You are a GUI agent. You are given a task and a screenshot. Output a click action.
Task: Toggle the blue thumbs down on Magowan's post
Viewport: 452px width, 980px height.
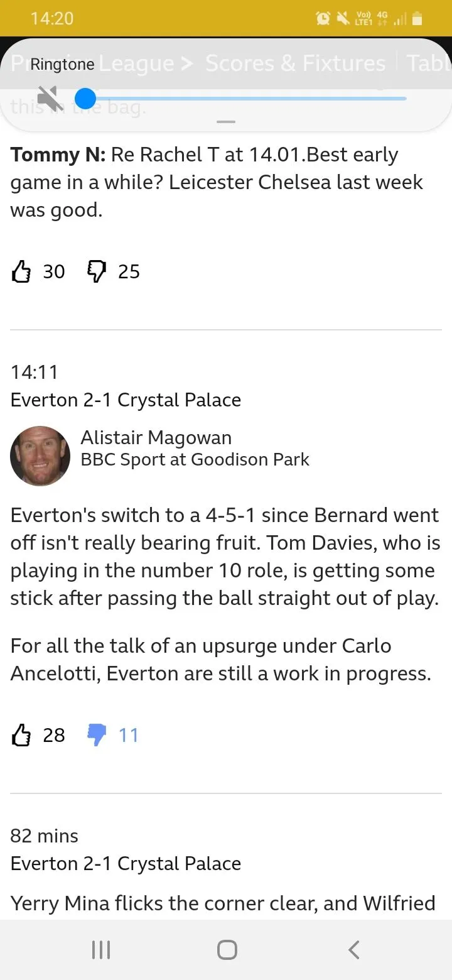point(97,735)
